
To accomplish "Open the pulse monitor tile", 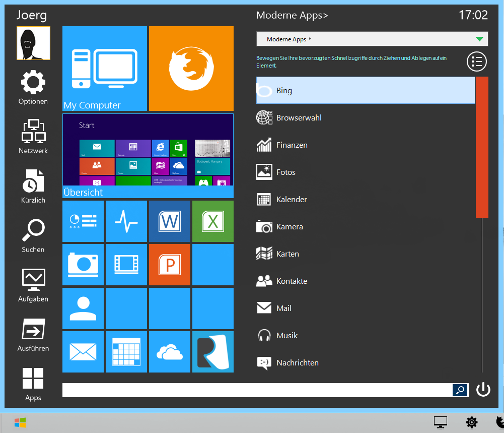I will 126,221.
